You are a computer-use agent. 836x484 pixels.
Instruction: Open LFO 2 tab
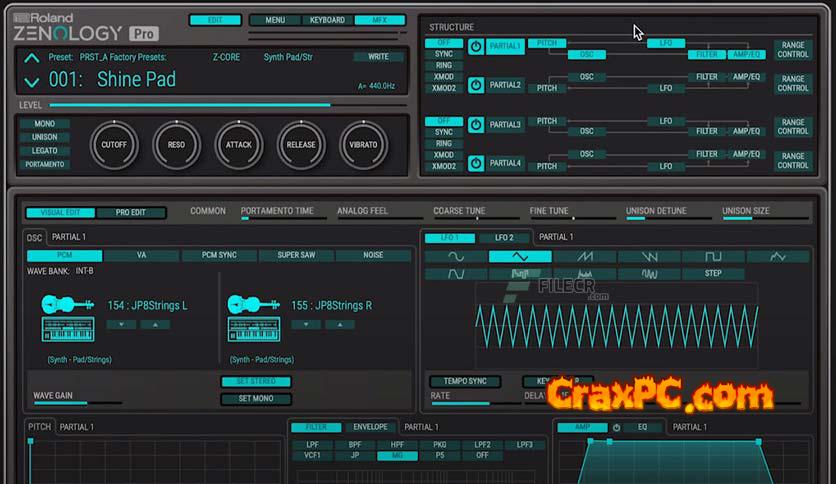(x=504, y=237)
